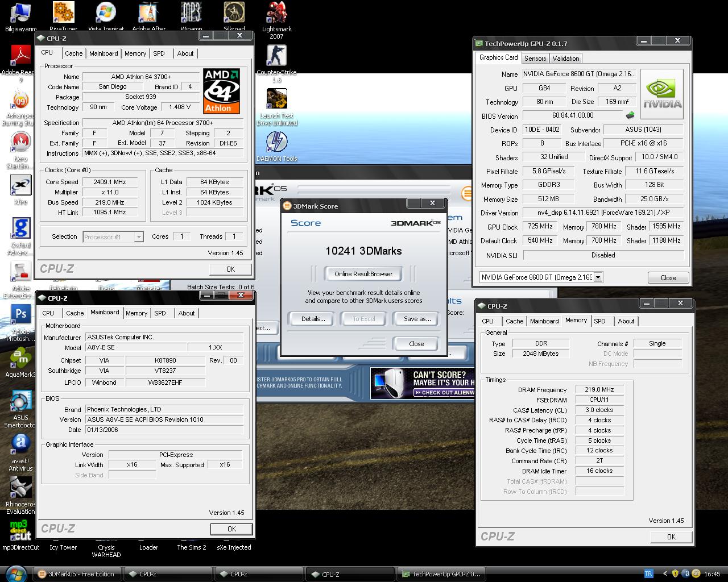Click GPU-Z BIOS save chip icon
The width and height of the screenshot is (728, 582).
pos(630,115)
